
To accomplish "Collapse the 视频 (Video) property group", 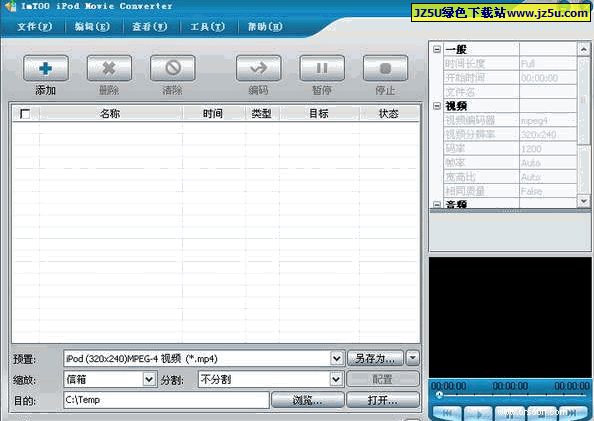I will point(437,106).
